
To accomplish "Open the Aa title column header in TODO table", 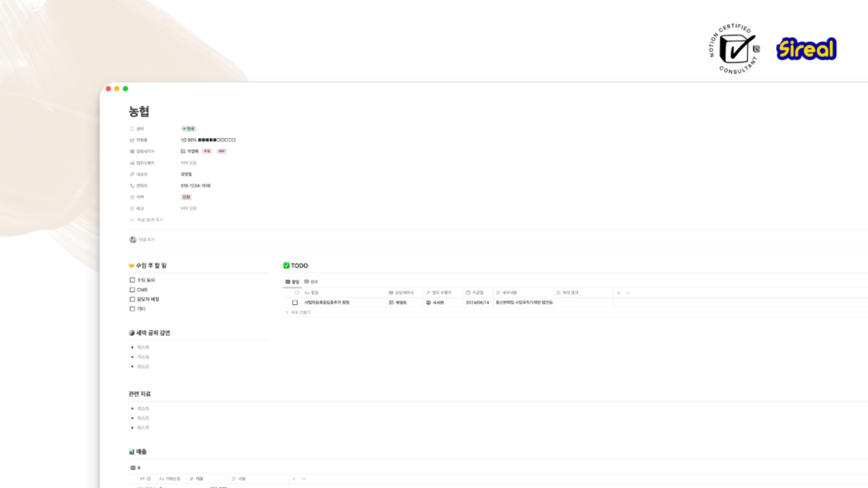I will pos(343,293).
